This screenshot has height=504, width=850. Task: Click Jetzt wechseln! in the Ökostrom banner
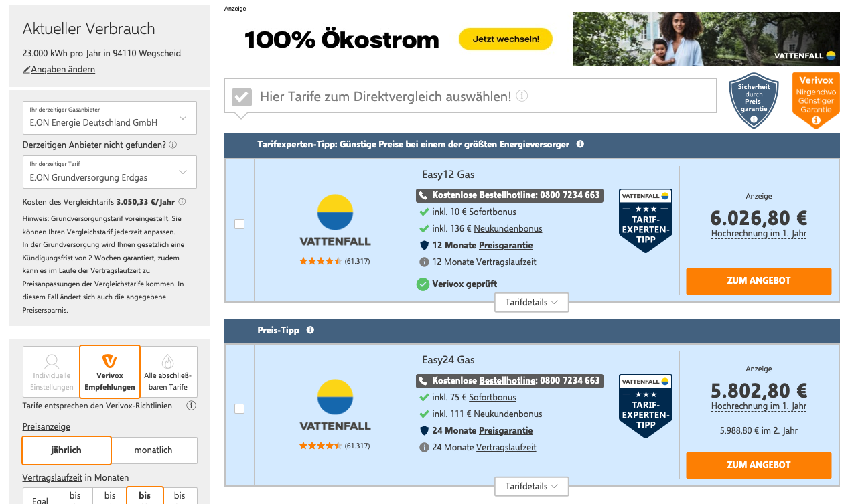tap(505, 39)
